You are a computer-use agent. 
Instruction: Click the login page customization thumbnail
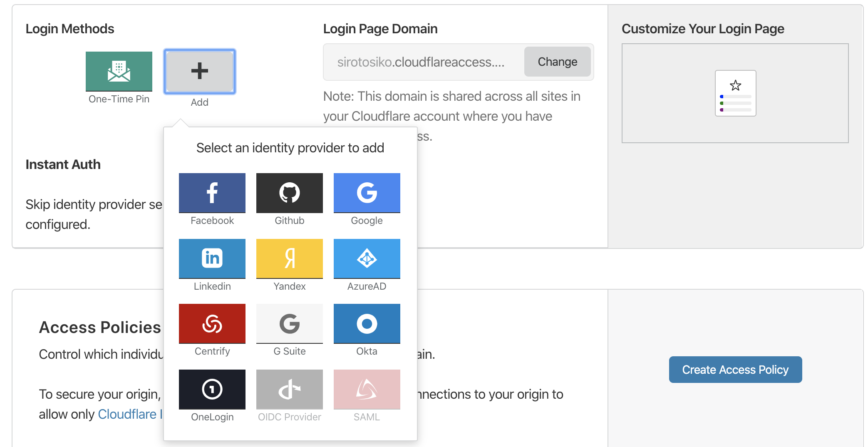735,93
